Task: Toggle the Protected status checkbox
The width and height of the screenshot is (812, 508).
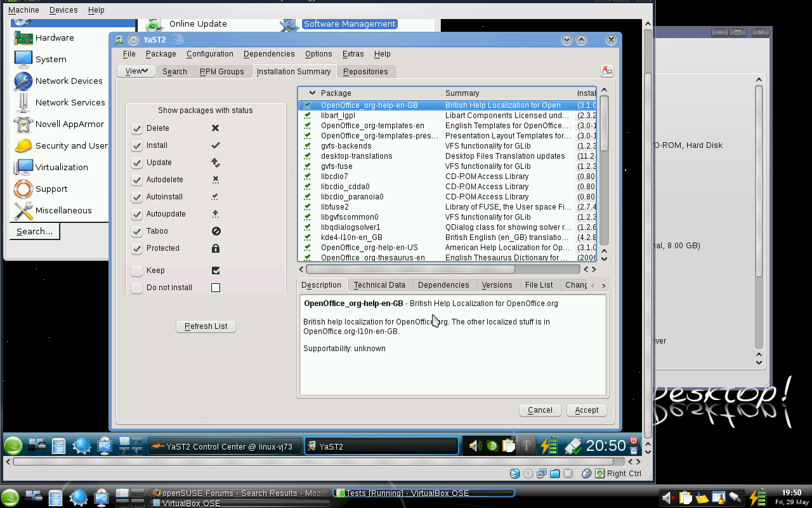Action: (x=137, y=248)
